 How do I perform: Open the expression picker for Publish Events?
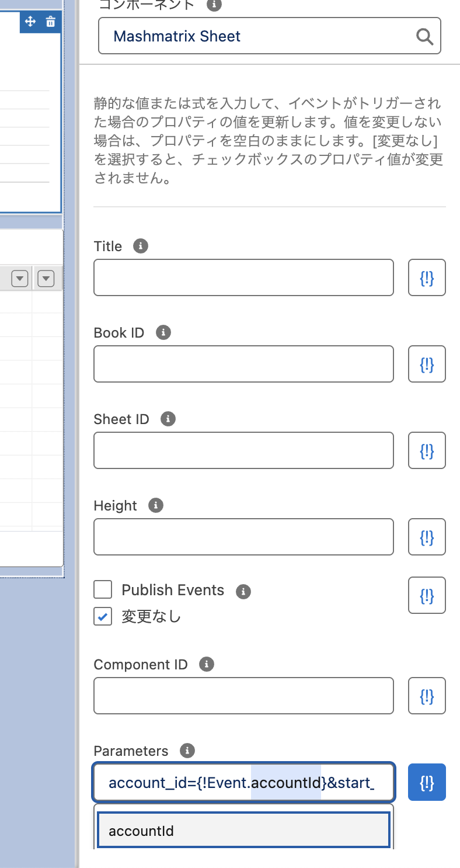pyautogui.click(x=427, y=595)
